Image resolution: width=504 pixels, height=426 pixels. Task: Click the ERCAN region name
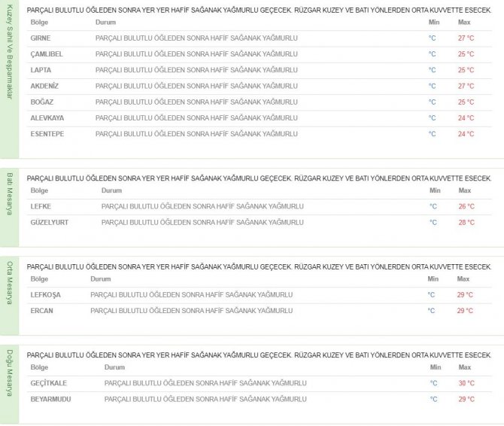(x=41, y=310)
